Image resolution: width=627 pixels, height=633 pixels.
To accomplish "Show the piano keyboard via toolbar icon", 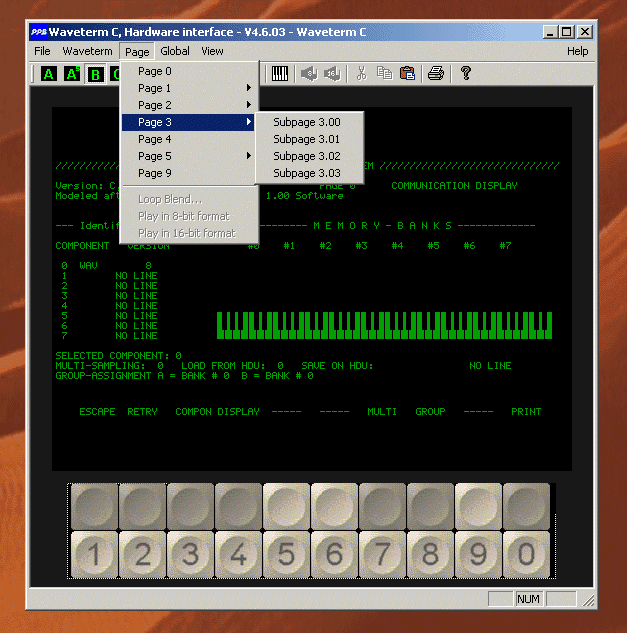I will coord(279,73).
